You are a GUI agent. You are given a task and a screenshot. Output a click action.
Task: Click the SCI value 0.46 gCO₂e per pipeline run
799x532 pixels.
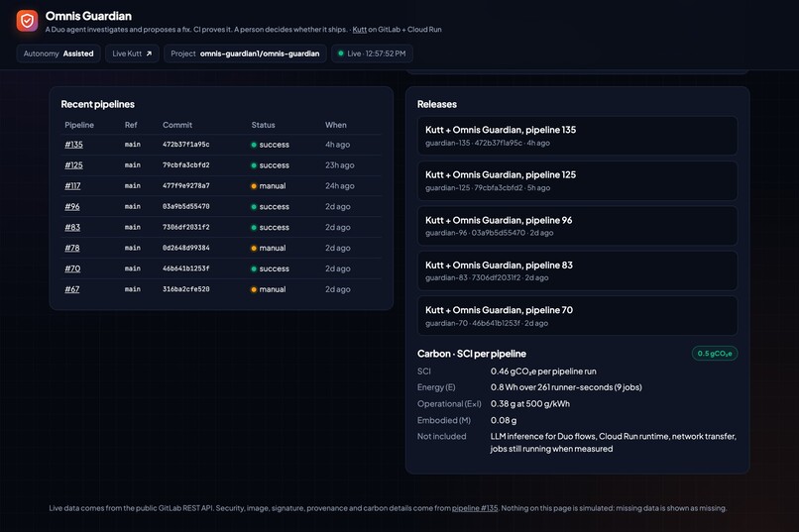pyautogui.click(x=543, y=372)
